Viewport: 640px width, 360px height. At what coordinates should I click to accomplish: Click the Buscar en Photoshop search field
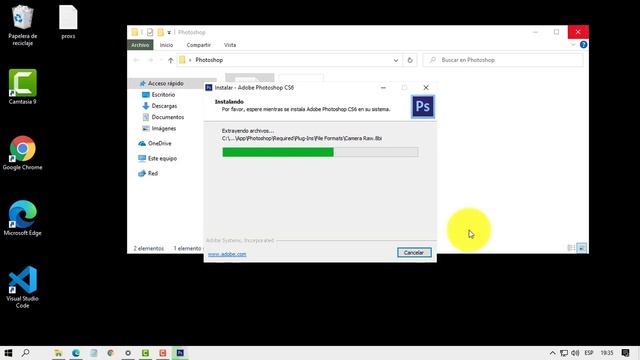[x=503, y=60]
